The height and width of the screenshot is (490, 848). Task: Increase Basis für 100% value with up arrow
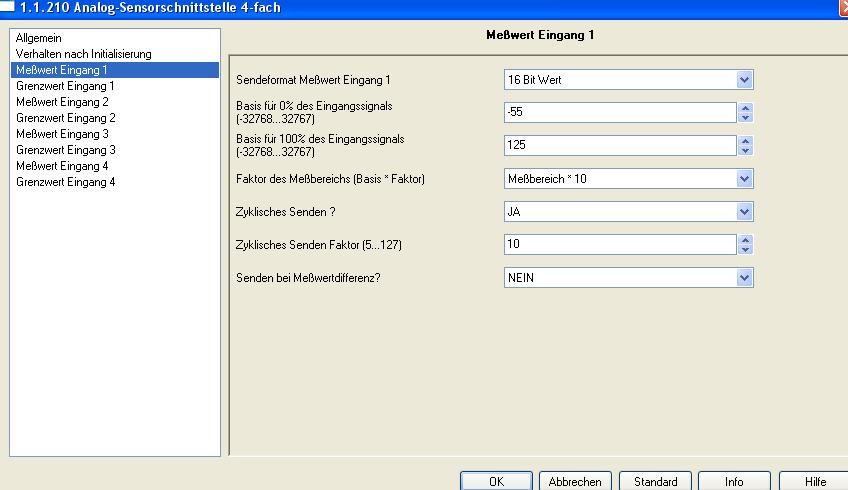[x=745, y=141]
